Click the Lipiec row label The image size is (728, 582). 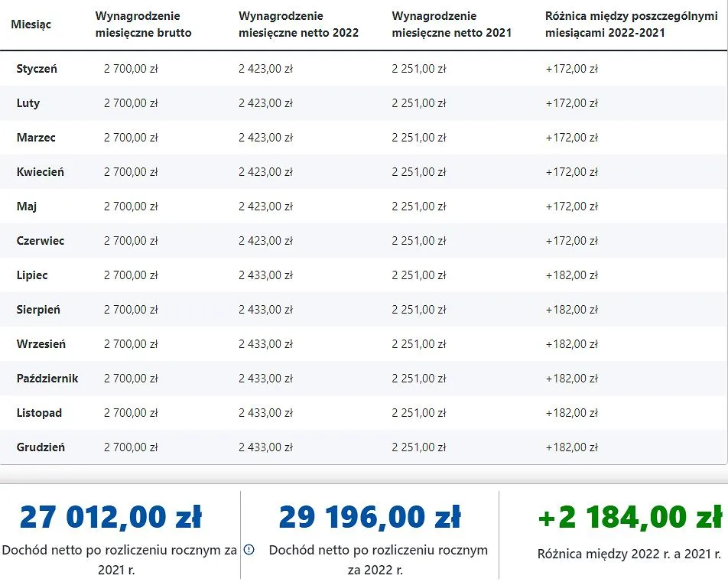(31, 275)
